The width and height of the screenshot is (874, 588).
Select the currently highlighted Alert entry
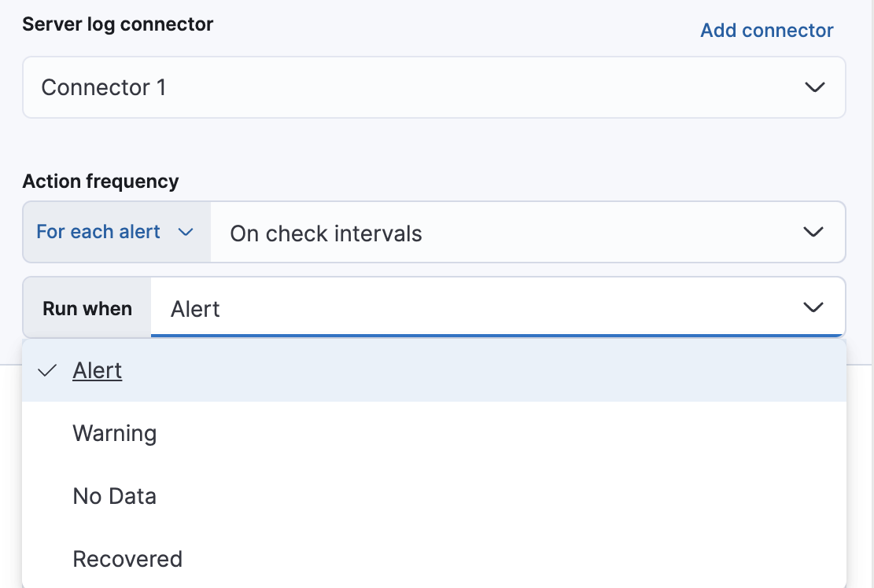click(x=97, y=369)
